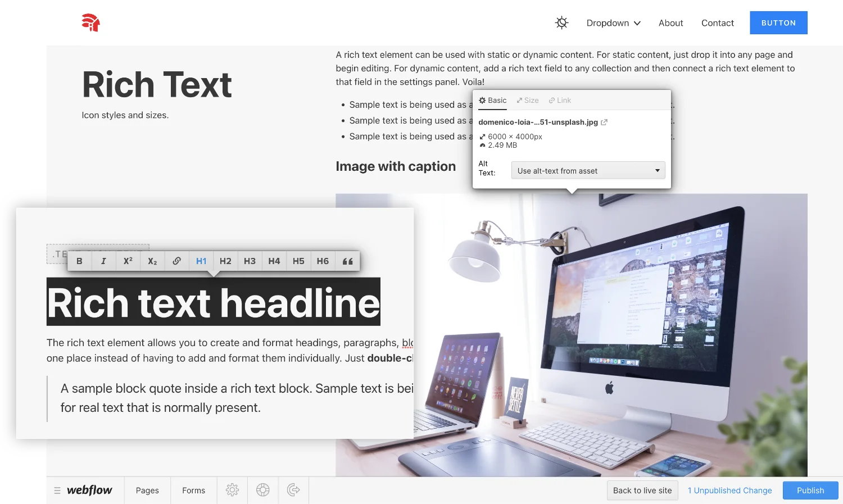This screenshot has width=843, height=504.
Task: Click Icon styles and sizes subtitle
Action: click(x=125, y=115)
